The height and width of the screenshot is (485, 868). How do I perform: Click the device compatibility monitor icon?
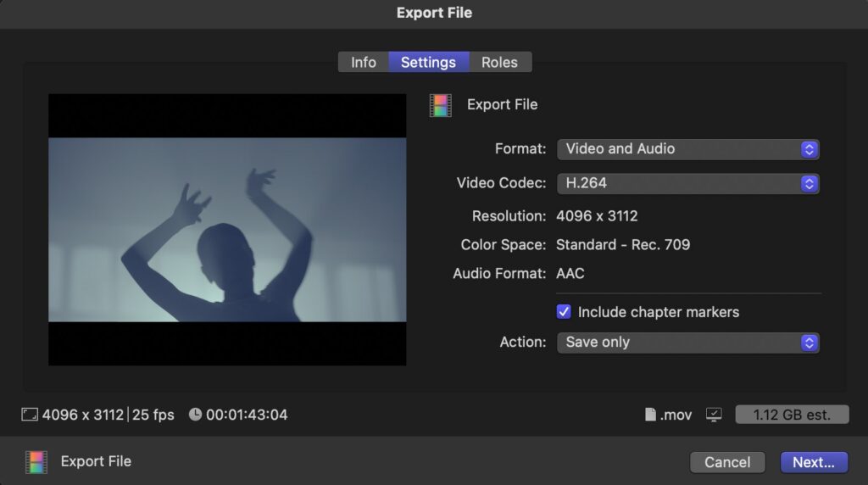pos(714,415)
